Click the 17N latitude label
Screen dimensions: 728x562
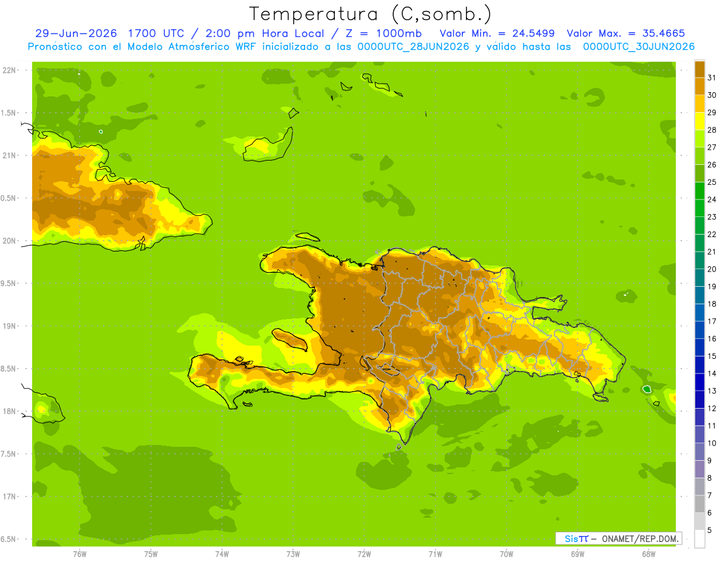click(x=9, y=497)
